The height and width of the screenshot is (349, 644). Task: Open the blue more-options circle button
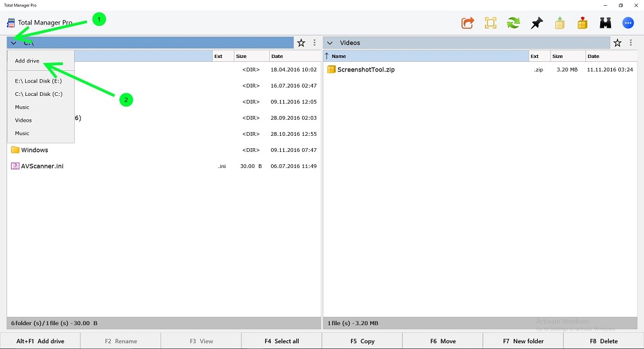[628, 23]
